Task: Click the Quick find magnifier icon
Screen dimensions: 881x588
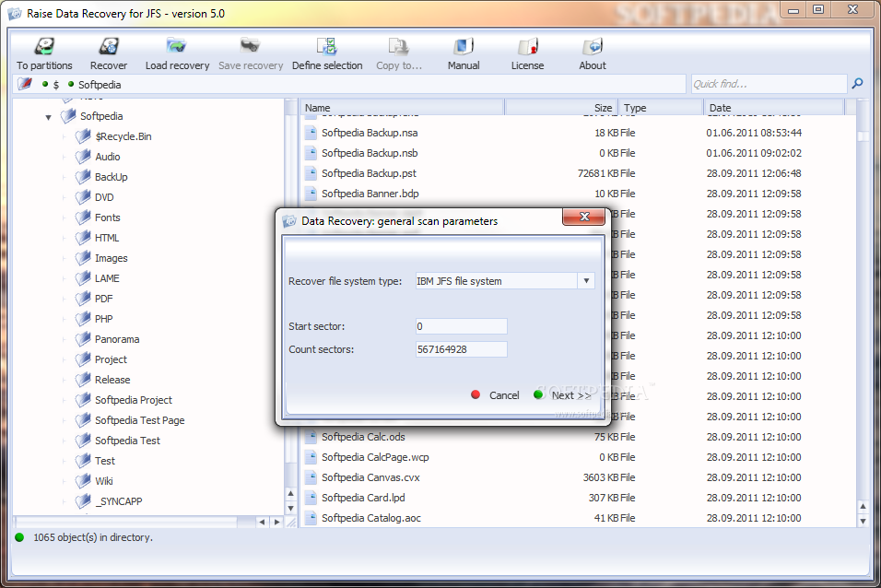Action: tap(857, 84)
